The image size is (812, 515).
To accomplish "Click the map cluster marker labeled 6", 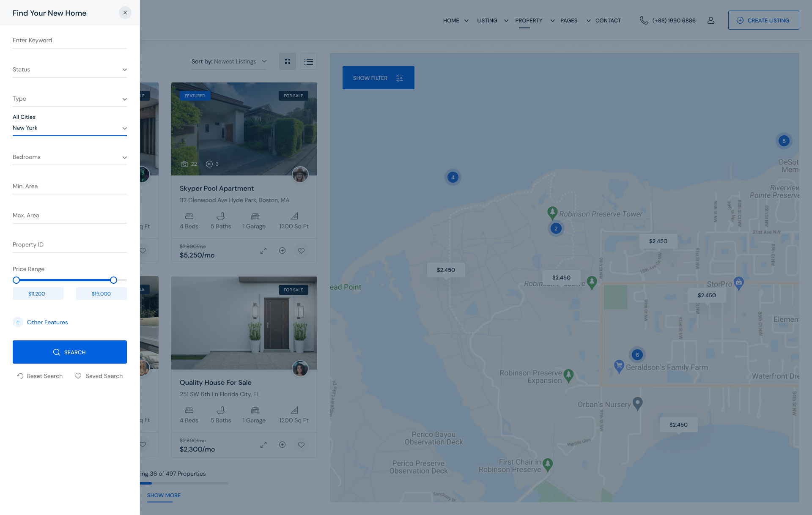I will [x=637, y=355].
